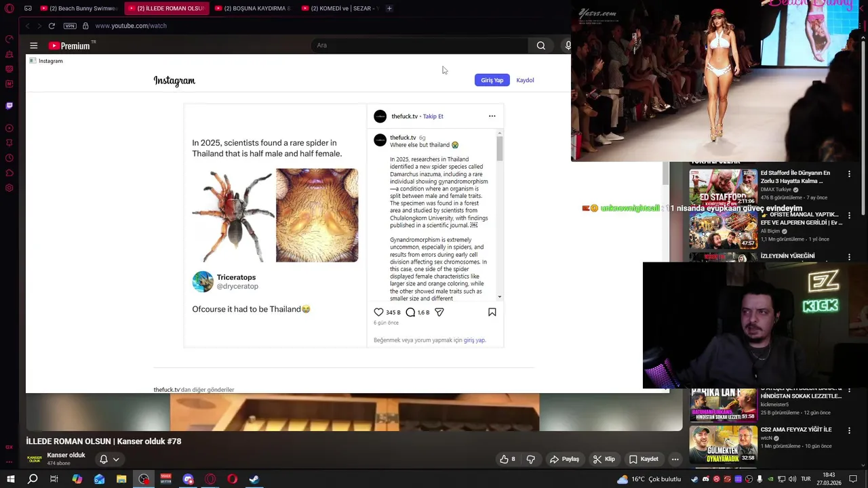Open the Opera GX main menu logo
The image size is (868, 488).
point(9,8)
